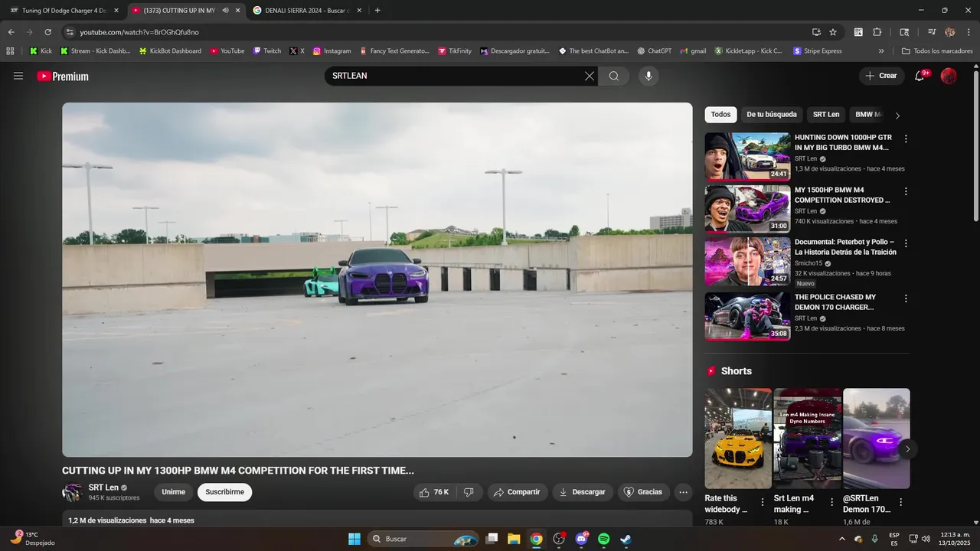Open SRT Len channel name link
980x551 pixels.
(x=103, y=487)
